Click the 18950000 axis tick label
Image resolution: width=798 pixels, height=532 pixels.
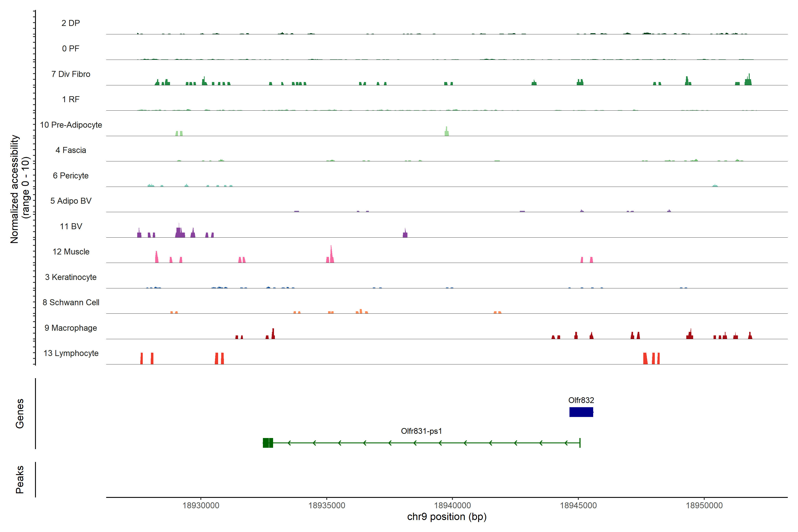(x=704, y=505)
